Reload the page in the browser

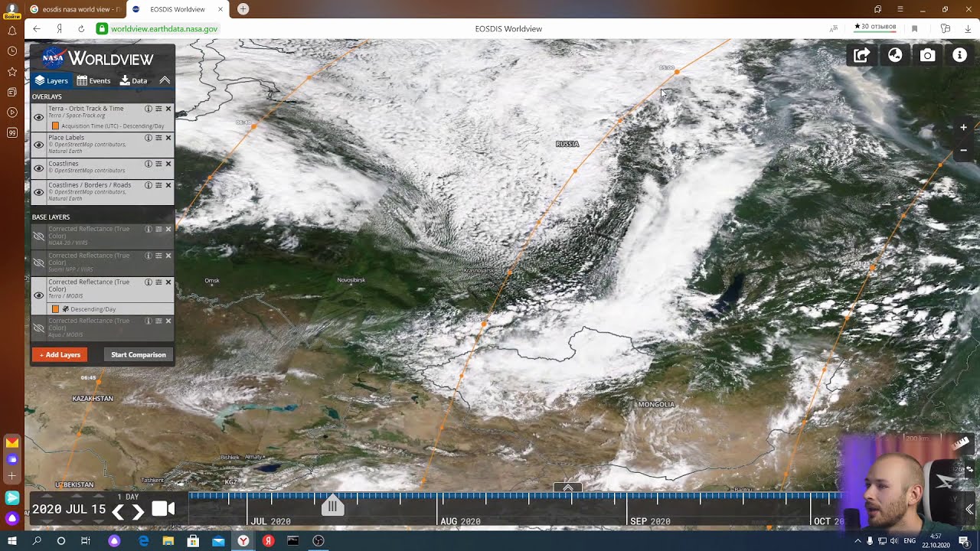coord(81,28)
